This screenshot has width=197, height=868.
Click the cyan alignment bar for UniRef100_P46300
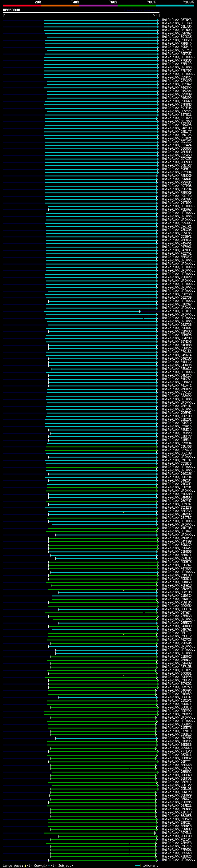[101, 88]
